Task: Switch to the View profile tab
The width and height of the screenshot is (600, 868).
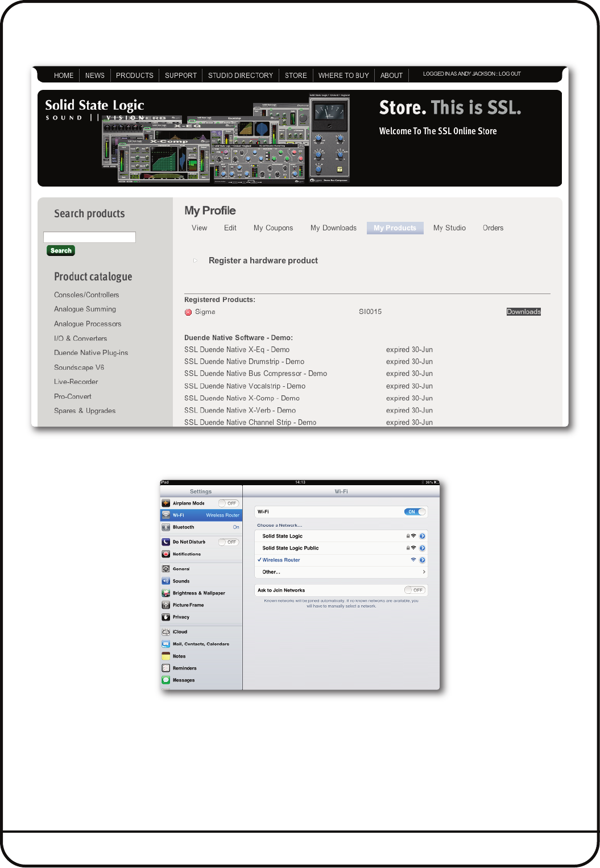Action: 200,228
